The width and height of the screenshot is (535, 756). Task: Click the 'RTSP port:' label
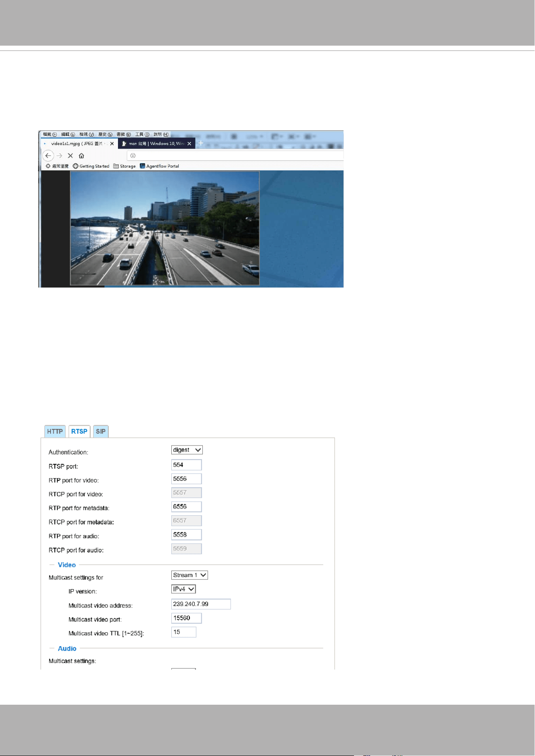[63, 466]
